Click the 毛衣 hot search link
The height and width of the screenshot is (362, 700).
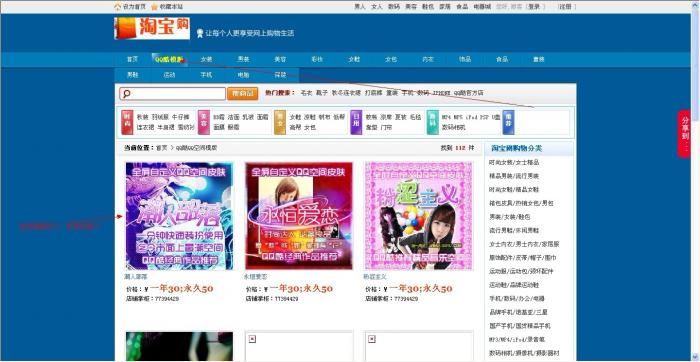click(306, 93)
